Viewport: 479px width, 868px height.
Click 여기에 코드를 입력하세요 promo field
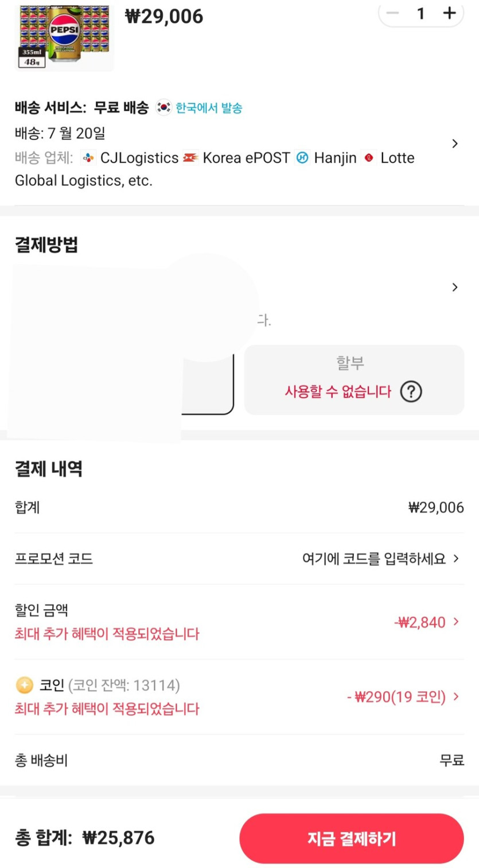click(373, 559)
